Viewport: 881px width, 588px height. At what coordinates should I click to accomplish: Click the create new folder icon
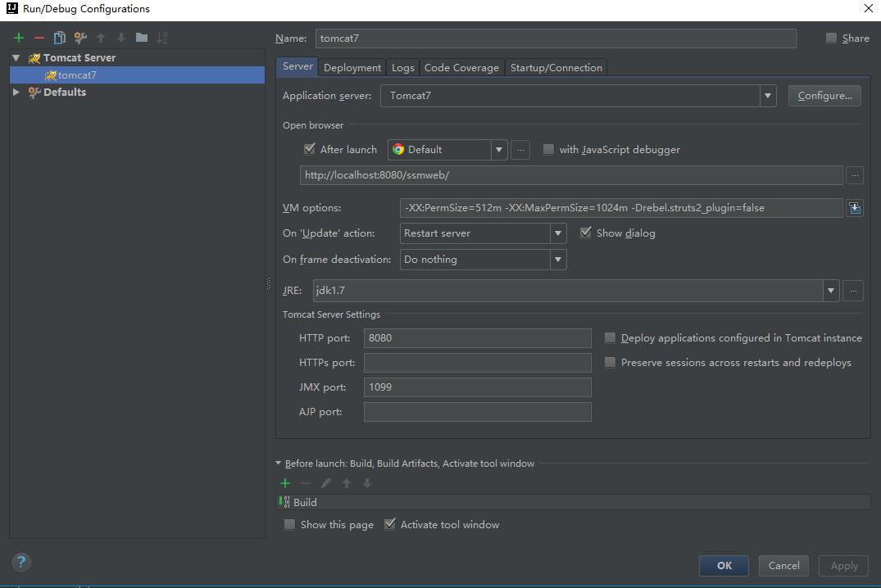click(x=142, y=38)
